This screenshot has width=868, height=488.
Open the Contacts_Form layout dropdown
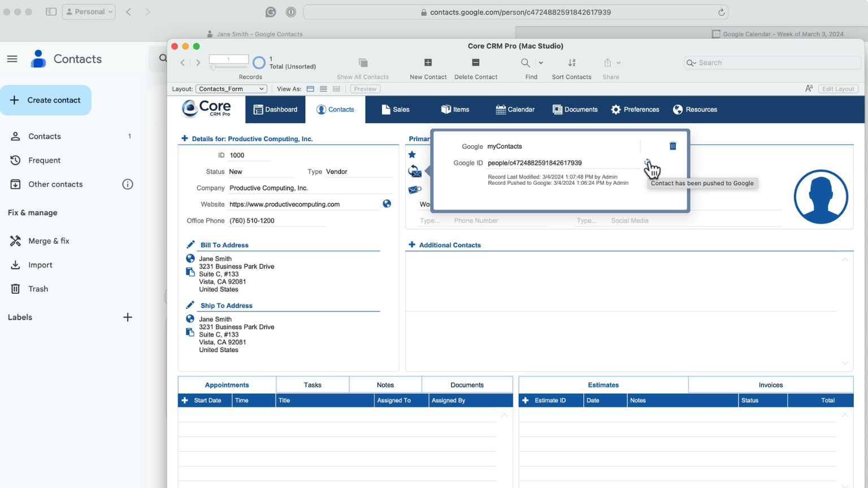tap(231, 89)
